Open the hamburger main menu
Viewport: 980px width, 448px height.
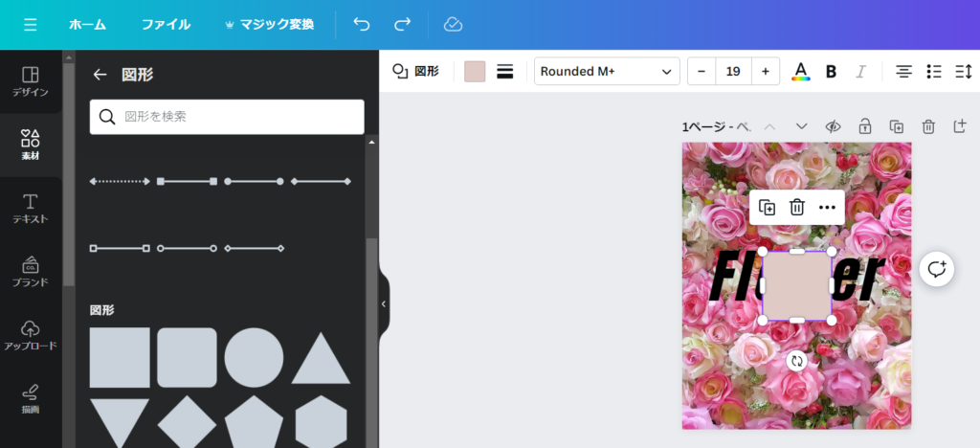click(31, 24)
